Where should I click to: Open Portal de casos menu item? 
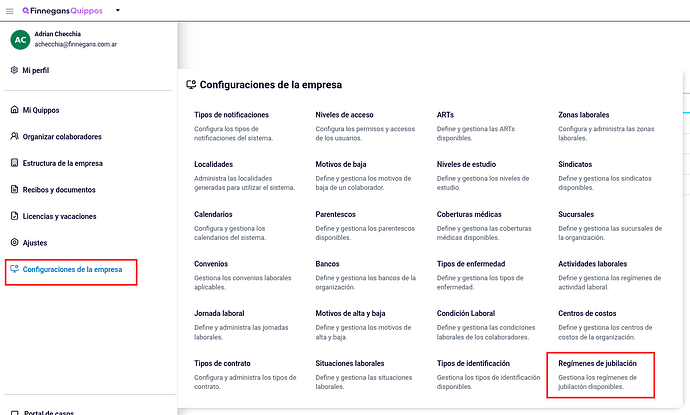point(48,413)
